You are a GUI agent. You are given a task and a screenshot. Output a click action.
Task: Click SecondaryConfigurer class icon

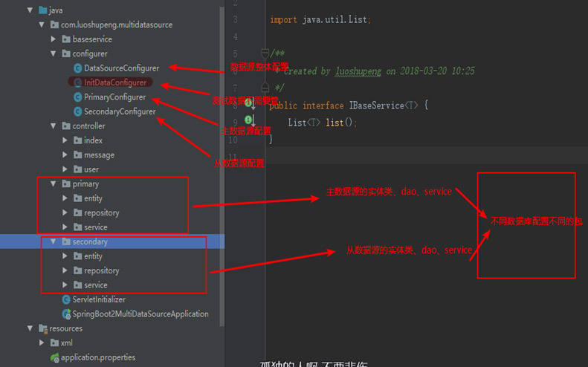tap(77, 111)
